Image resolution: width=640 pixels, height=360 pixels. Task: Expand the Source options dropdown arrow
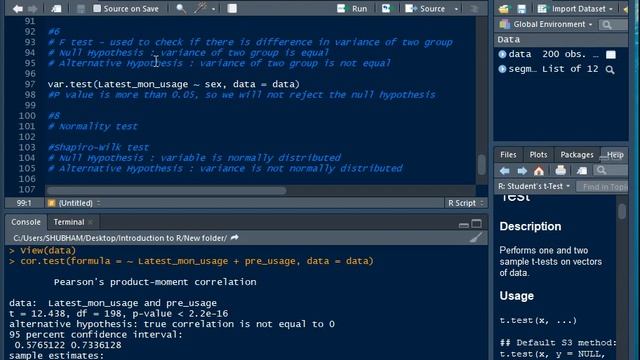coord(456,9)
